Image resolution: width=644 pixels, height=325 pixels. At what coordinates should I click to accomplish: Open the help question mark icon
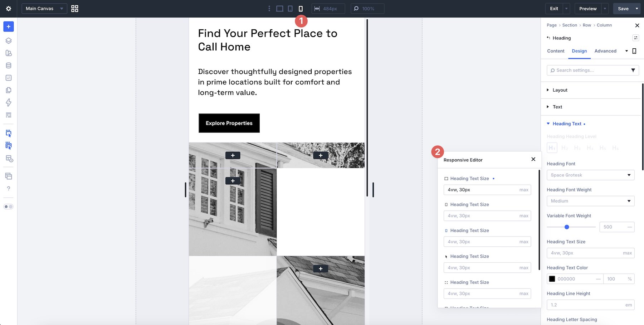click(9, 189)
